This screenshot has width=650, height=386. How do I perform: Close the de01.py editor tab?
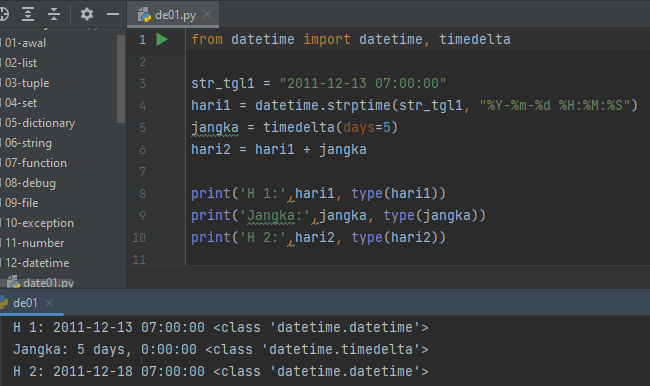click(207, 15)
